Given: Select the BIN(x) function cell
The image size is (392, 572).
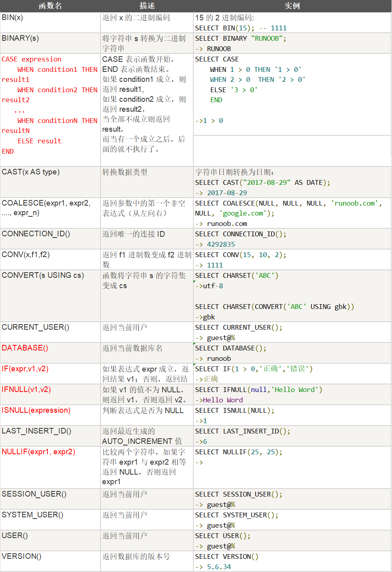Looking at the screenshot, I should pos(13,18).
